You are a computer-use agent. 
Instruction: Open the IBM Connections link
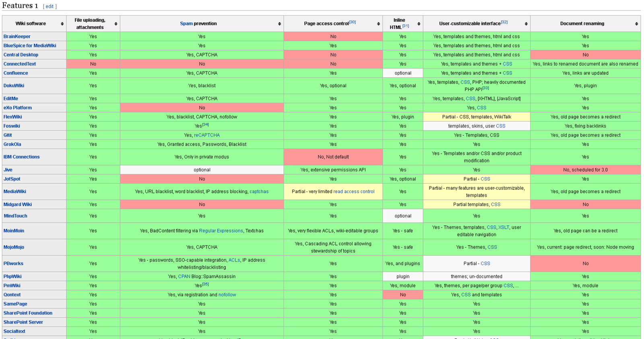(x=22, y=157)
